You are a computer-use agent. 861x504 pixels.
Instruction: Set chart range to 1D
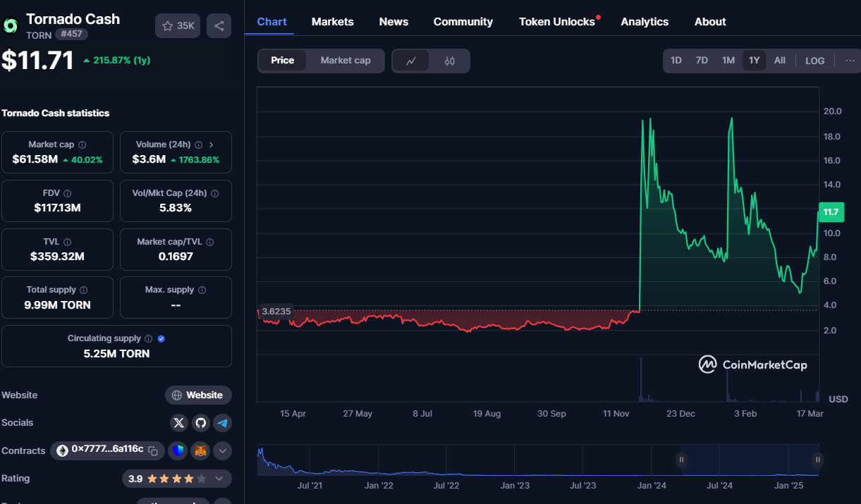tap(676, 61)
